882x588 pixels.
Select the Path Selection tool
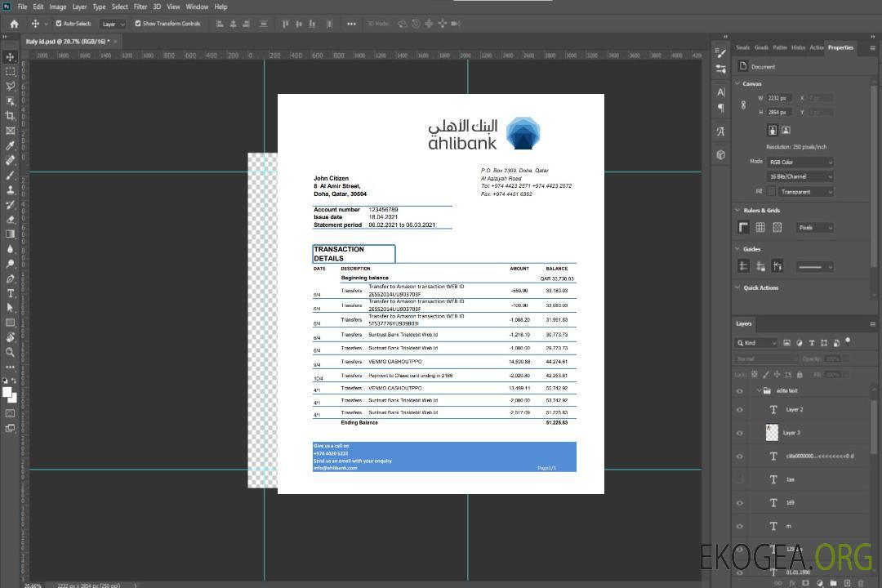pyautogui.click(x=10, y=308)
